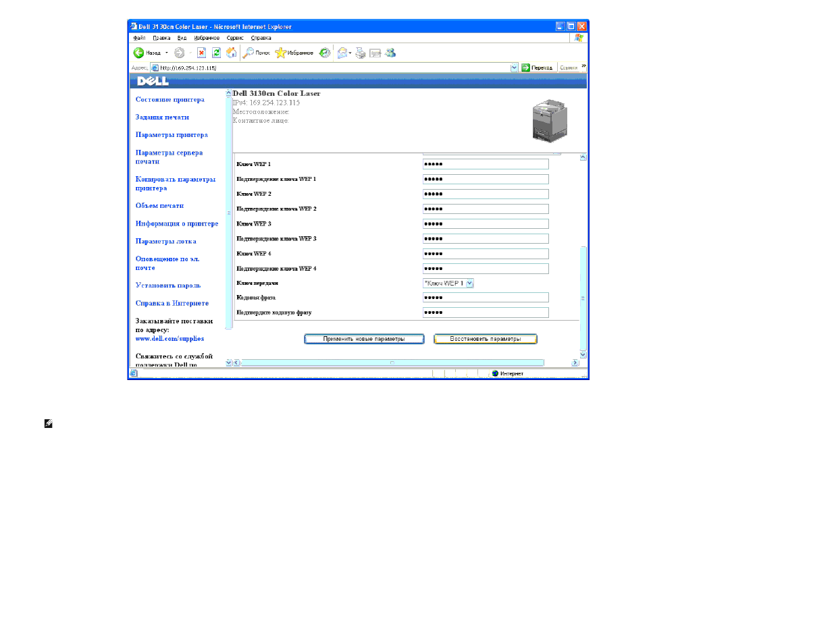Click the History icon in toolbar
Viewport: 834px width, 644px height.
point(325,53)
